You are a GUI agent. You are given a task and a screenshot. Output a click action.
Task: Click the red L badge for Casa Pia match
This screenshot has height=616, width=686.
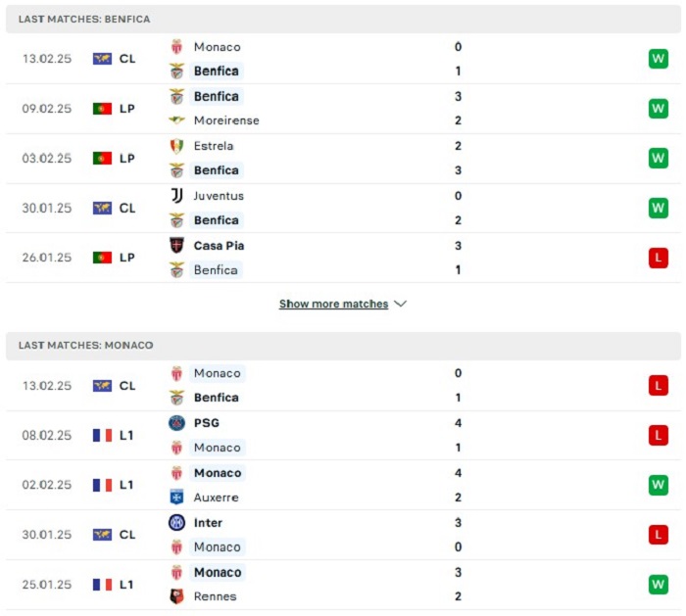[659, 258]
